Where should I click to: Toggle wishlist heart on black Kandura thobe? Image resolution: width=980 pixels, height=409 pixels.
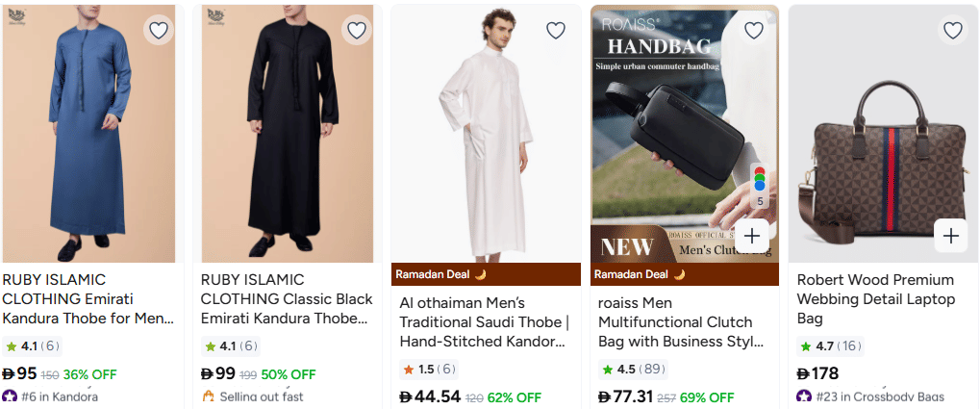point(357,31)
